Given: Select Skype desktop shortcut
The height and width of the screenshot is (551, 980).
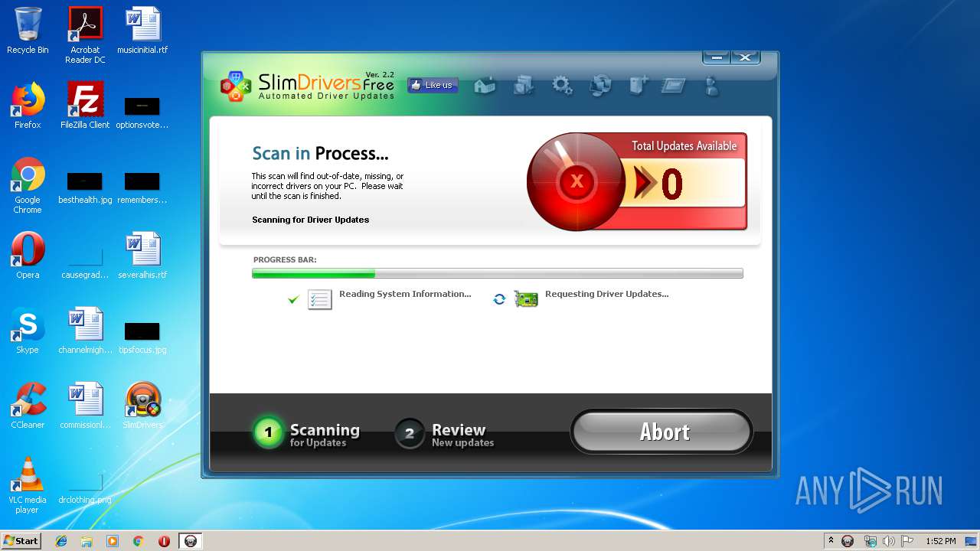Looking at the screenshot, I should click(28, 331).
